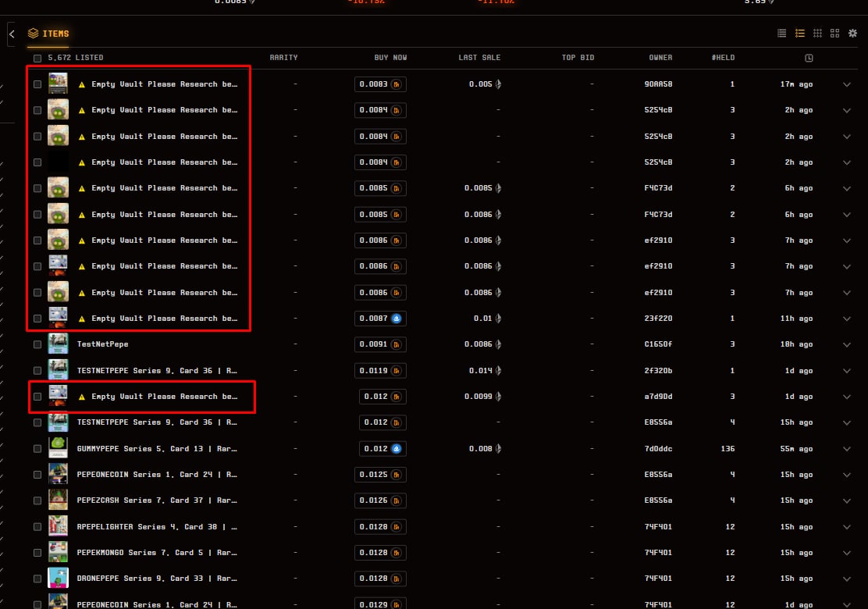Tick the TestNetPepe row checkbox
Image resolution: width=868 pixels, height=609 pixels.
pyautogui.click(x=37, y=344)
